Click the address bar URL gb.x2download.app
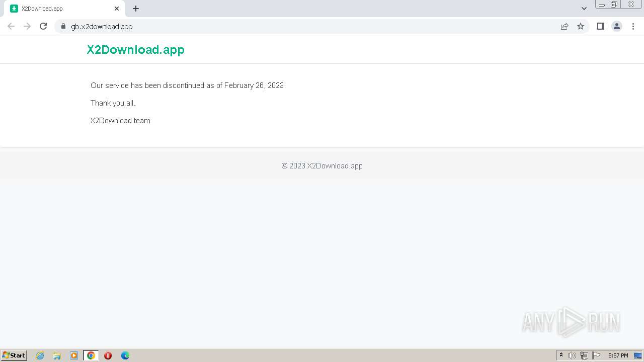The image size is (644, 362). (x=102, y=26)
